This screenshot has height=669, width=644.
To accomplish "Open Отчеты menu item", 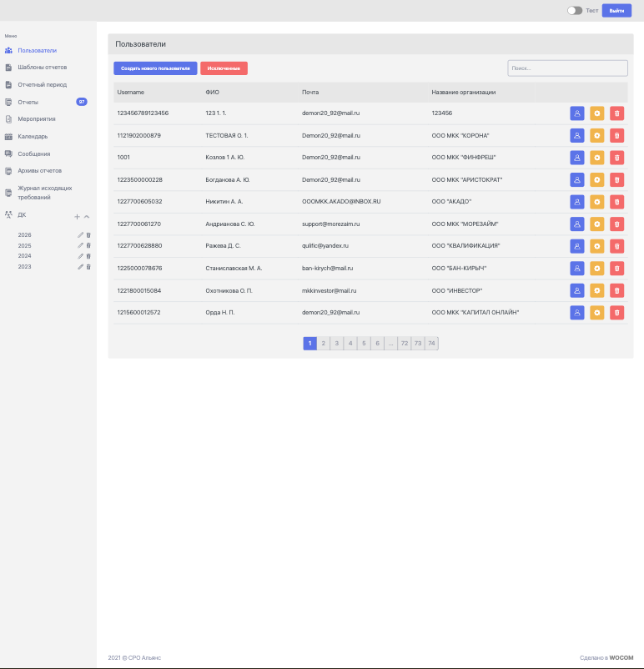I will click(x=28, y=103).
